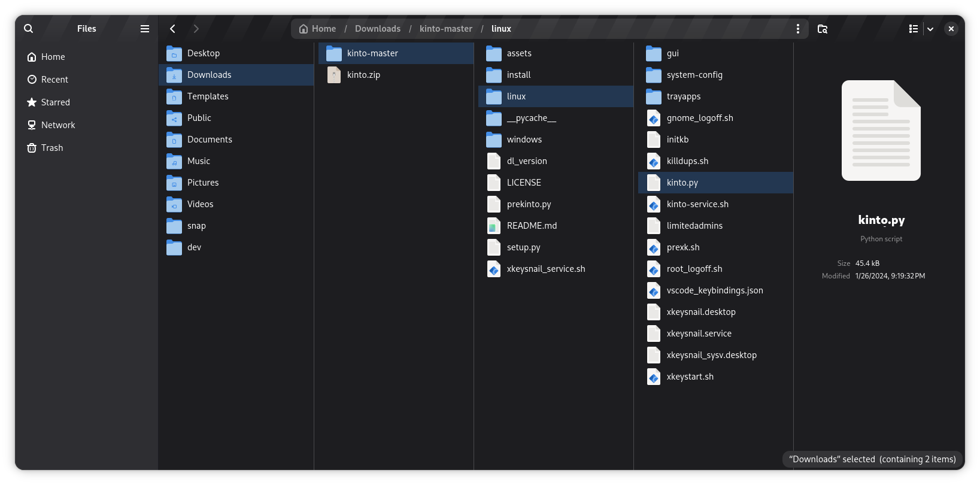Select the __pycache__ folder
The width and height of the screenshot is (980, 485).
point(556,118)
